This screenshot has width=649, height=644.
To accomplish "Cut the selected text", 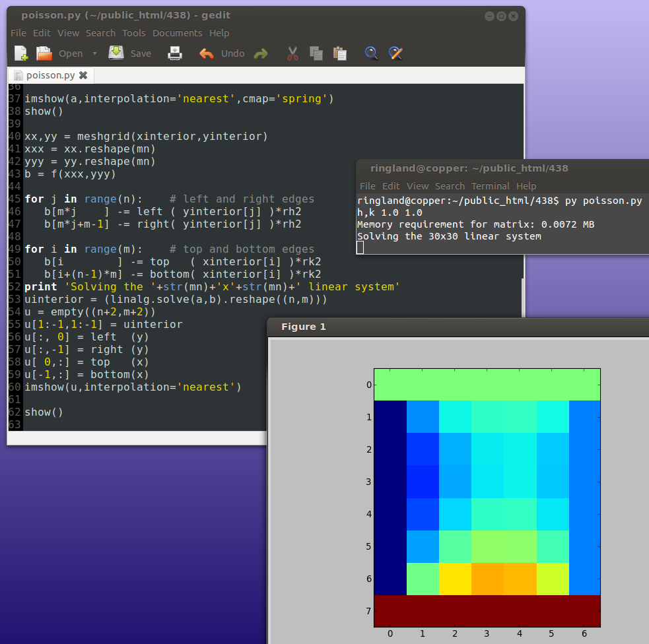I will pyautogui.click(x=292, y=53).
